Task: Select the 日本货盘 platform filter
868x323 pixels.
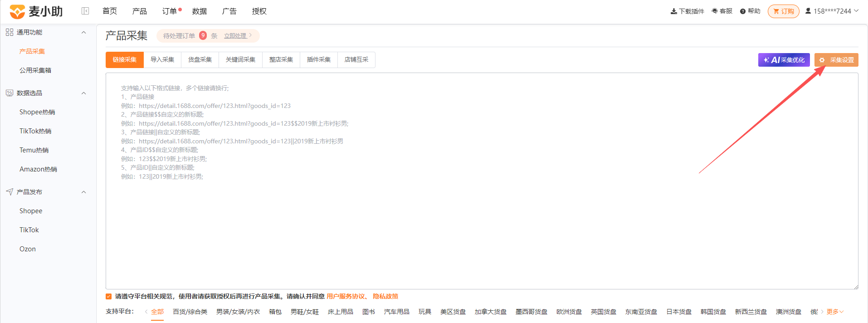Action: [x=679, y=312]
